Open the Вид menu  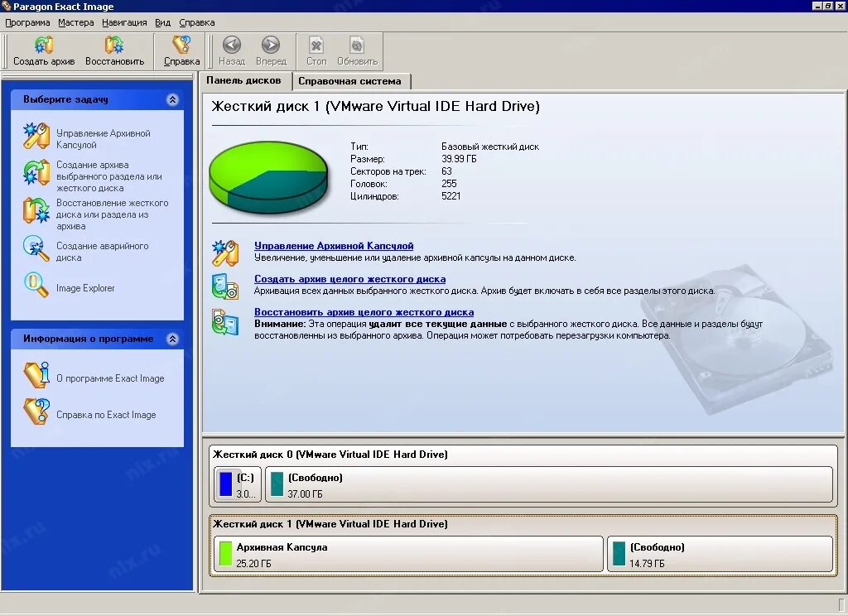(163, 22)
